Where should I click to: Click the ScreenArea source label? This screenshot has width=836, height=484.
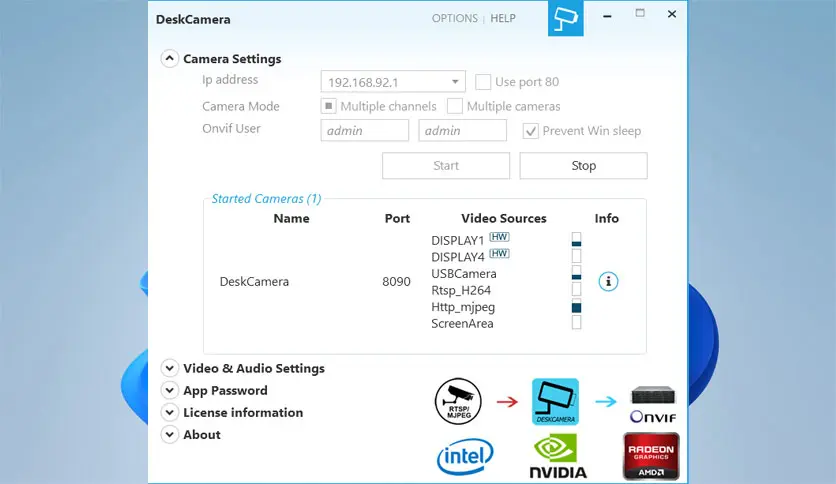pyautogui.click(x=462, y=324)
